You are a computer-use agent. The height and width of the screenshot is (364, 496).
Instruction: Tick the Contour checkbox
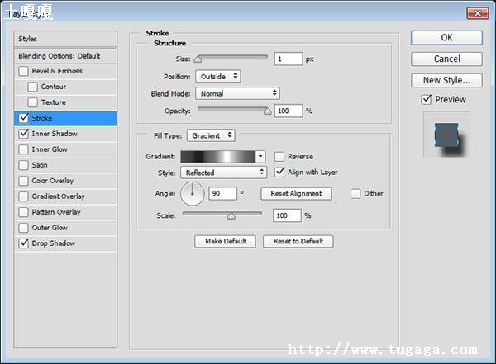tap(33, 87)
